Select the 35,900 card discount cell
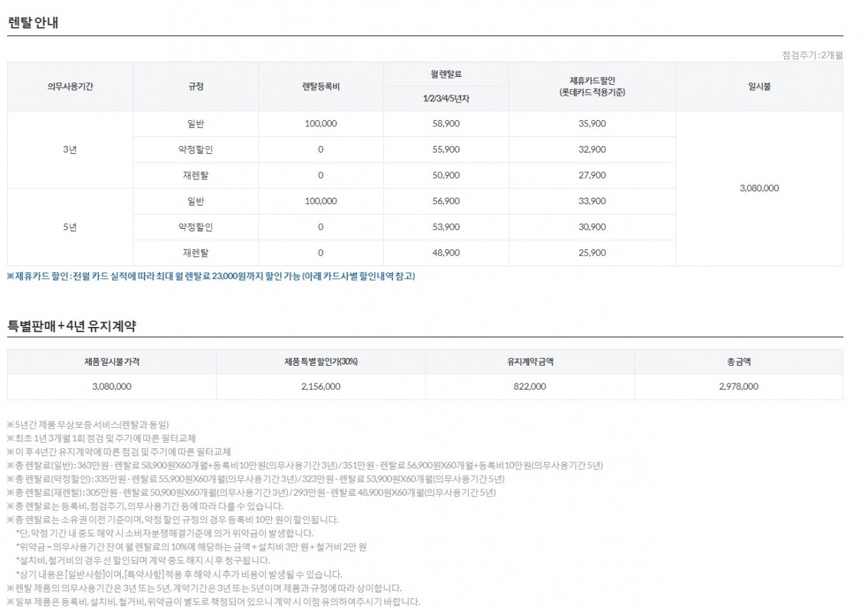 tap(591, 124)
